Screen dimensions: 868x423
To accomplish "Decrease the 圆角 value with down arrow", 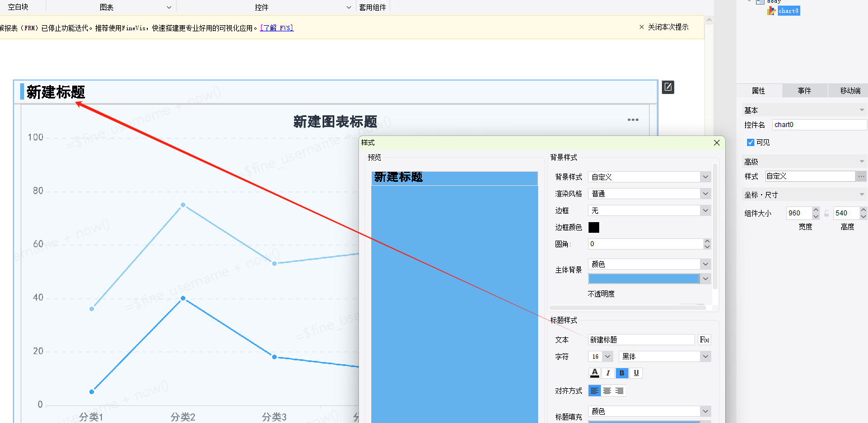I will [x=707, y=247].
